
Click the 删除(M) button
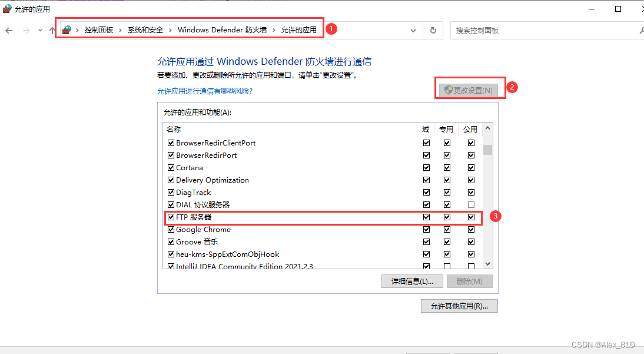pos(469,281)
